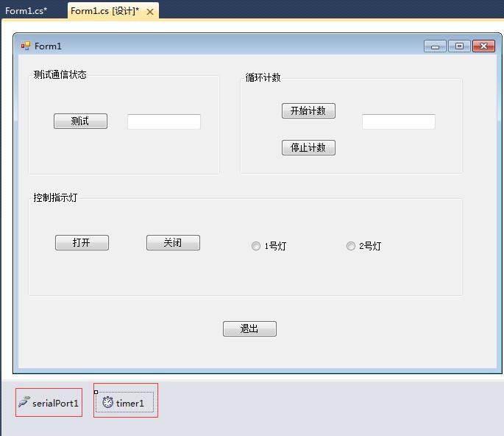Viewport: 504px width, 436px height.
Task: Select the 循环计数 group box label
Action: [x=263, y=77]
